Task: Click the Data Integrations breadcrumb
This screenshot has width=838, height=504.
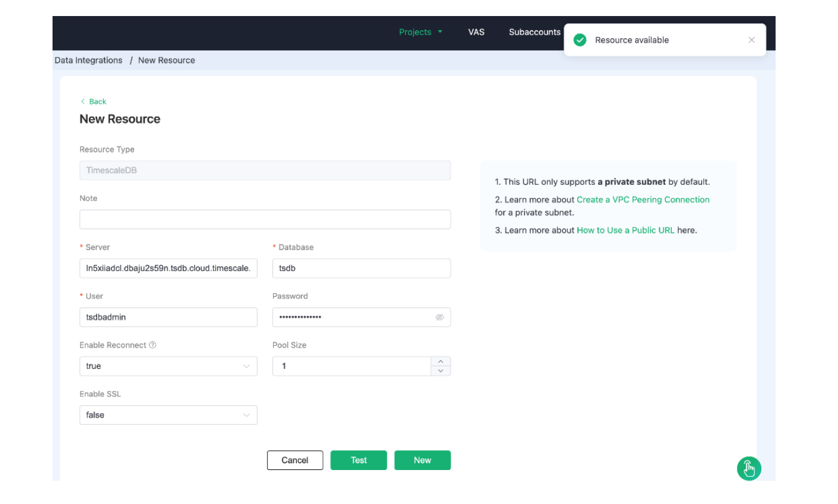Action: point(88,61)
